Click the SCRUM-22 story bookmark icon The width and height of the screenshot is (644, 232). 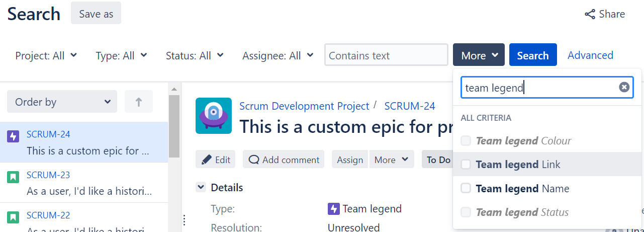pyautogui.click(x=13, y=217)
